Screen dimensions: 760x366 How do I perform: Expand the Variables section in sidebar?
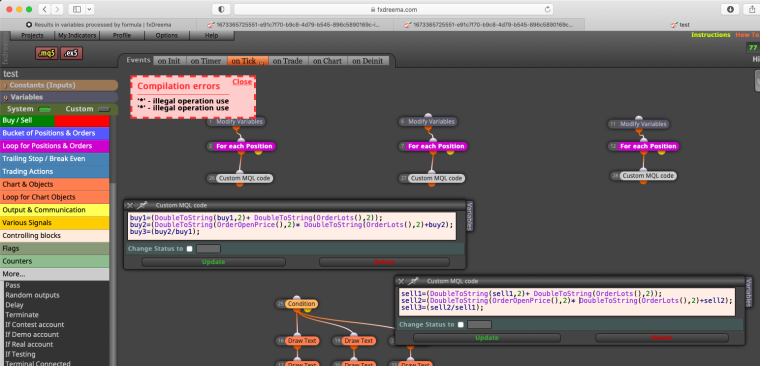coord(59,97)
